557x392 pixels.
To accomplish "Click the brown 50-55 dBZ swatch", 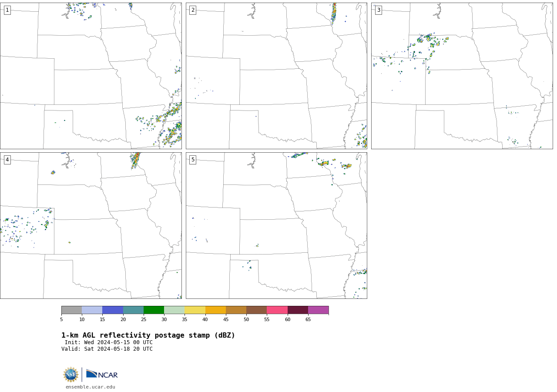I will point(256,310).
